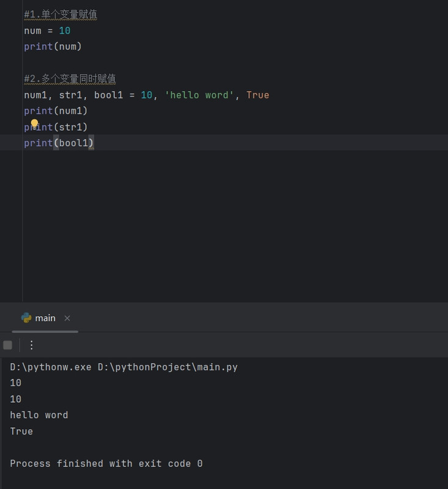Click the line 'num = 10'
448x489 pixels.
click(47, 31)
